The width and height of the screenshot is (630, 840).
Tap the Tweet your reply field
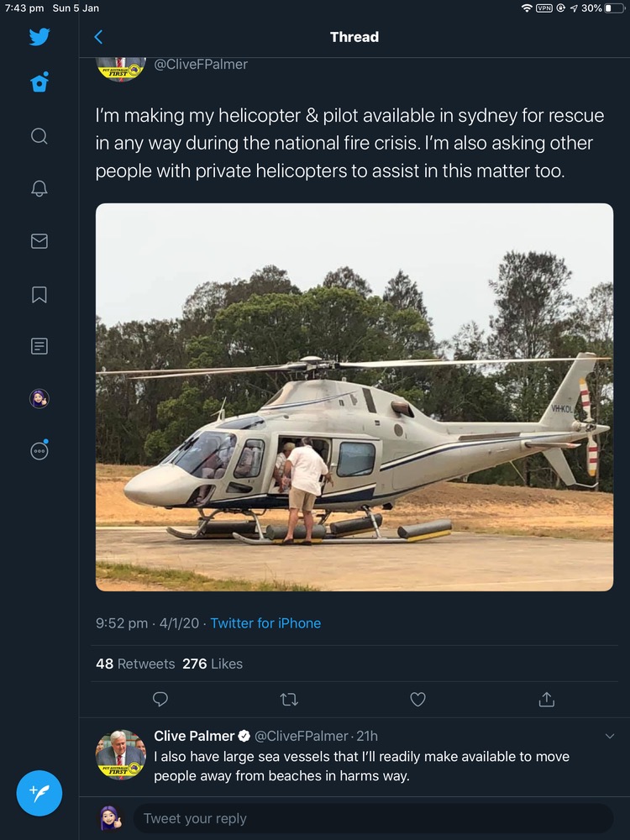370,818
